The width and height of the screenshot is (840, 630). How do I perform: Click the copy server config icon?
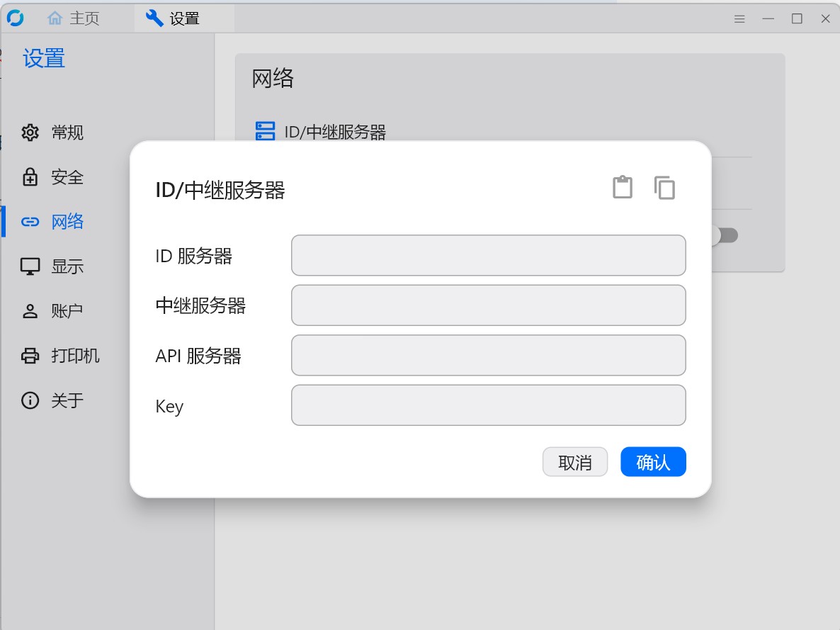(664, 188)
